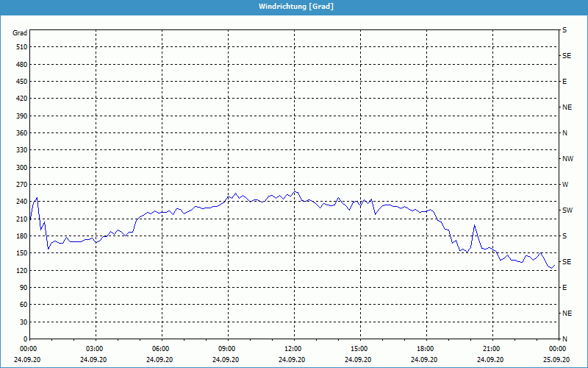Click the 09:00 time label
This screenshot has height=368, width=588.
227,349
